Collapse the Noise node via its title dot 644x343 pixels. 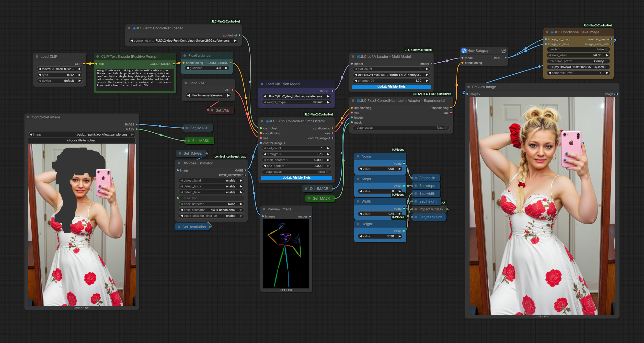pos(358,157)
